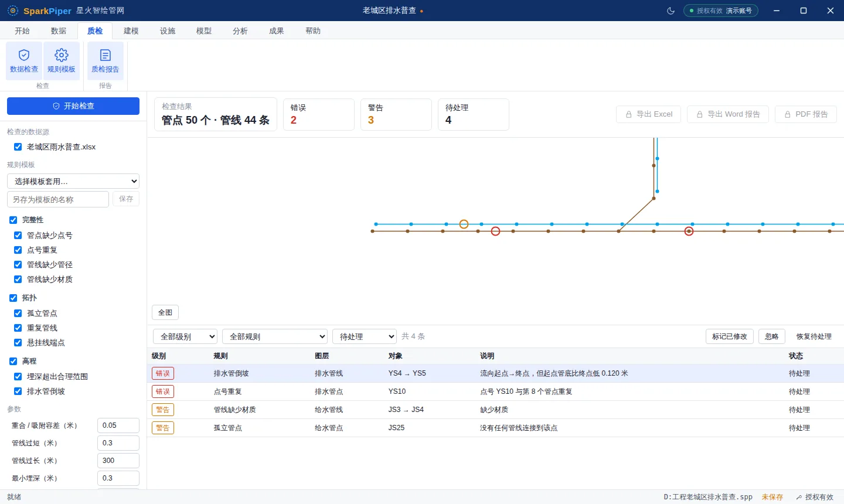Open the 全部级别 level filter
Viewport: 844px width, 504px height.
pyautogui.click(x=185, y=336)
